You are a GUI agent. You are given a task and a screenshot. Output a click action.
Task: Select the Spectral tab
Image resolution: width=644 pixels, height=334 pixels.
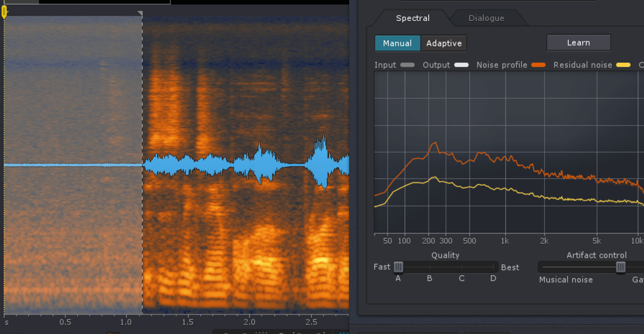(413, 18)
